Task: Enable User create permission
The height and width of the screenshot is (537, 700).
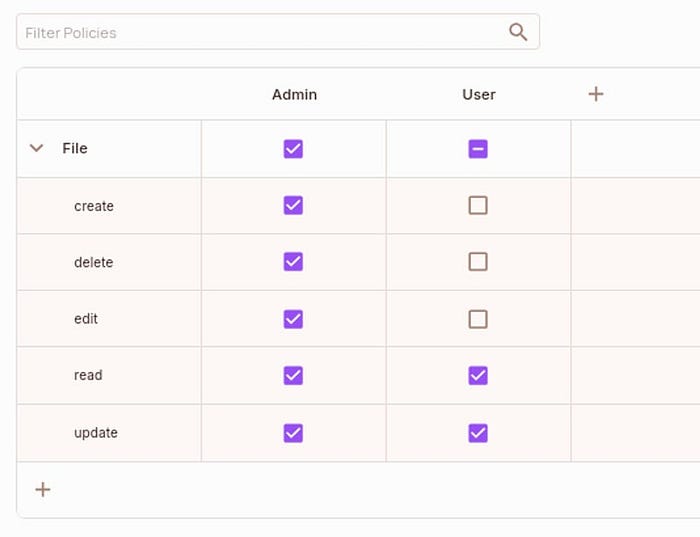Action: 478,205
